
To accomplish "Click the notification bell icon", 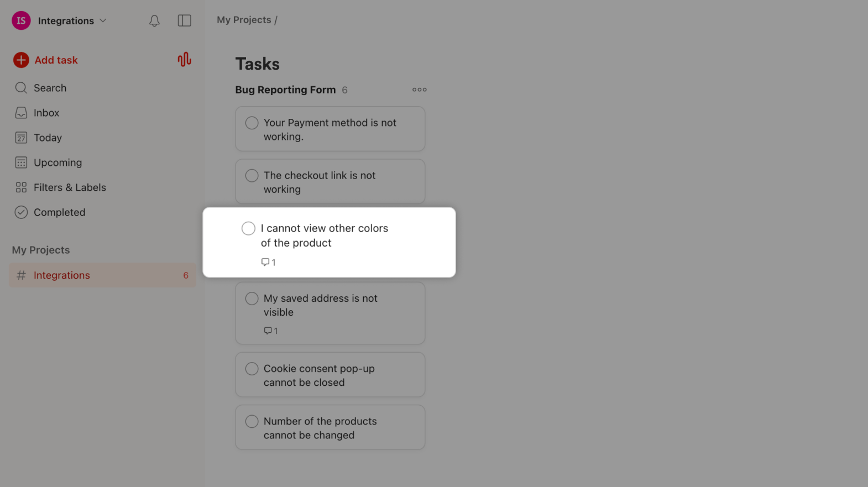I will coord(154,20).
